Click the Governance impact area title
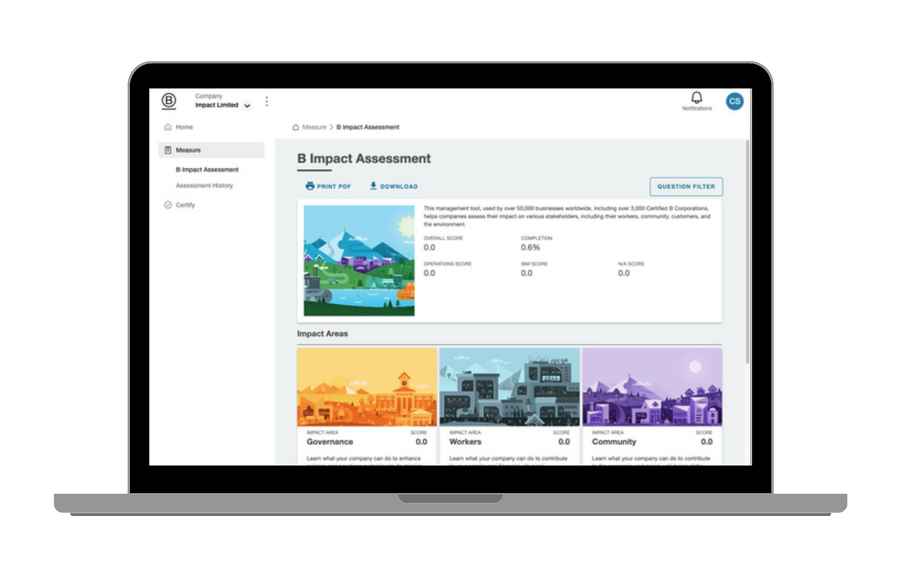Viewport: 903px width, 588px height. [x=330, y=442]
